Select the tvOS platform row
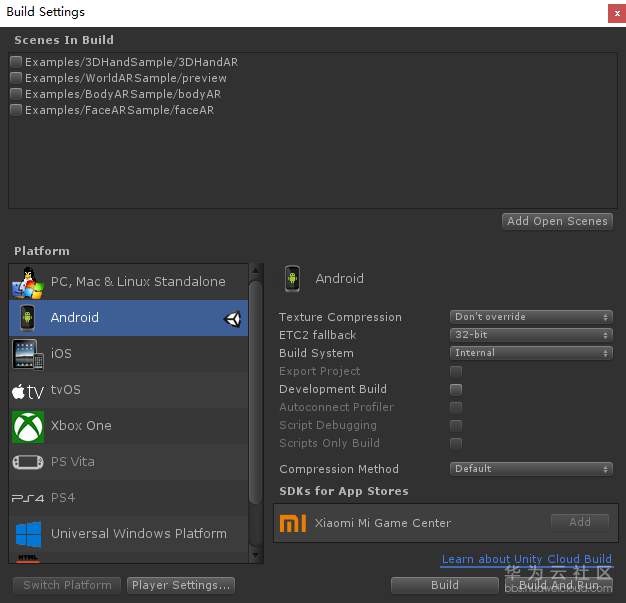 click(129, 390)
